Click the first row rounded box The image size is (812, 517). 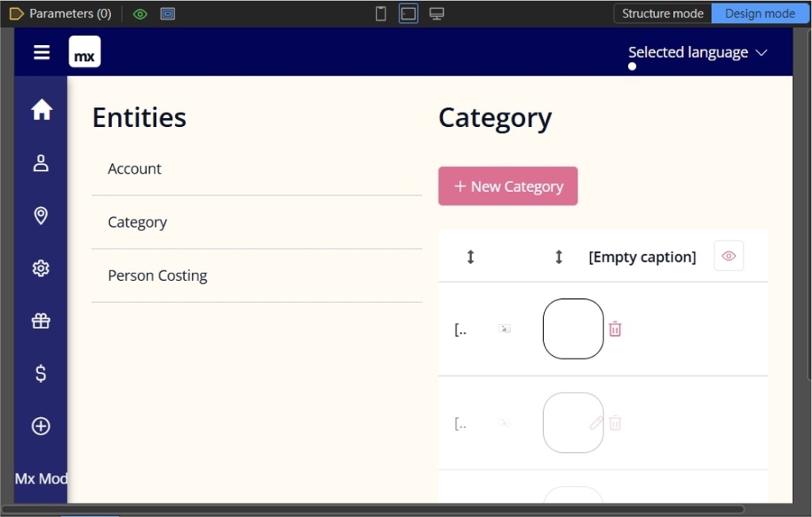[x=573, y=329]
